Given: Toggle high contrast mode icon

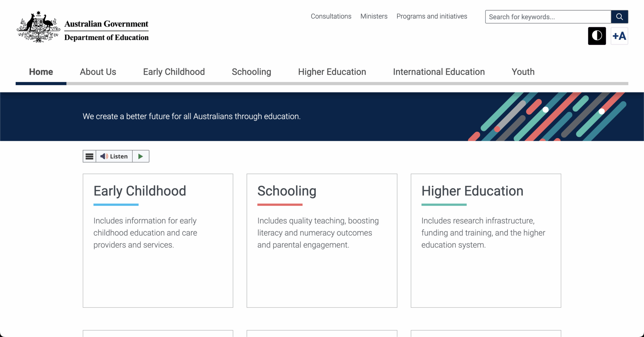Looking at the screenshot, I should [x=597, y=36].
